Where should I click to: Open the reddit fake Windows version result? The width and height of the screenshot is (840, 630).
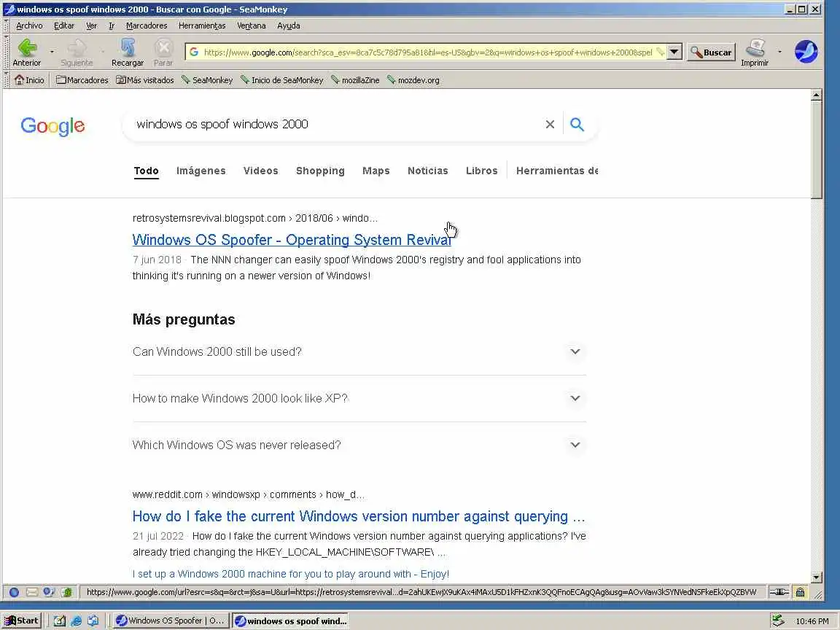359,516
